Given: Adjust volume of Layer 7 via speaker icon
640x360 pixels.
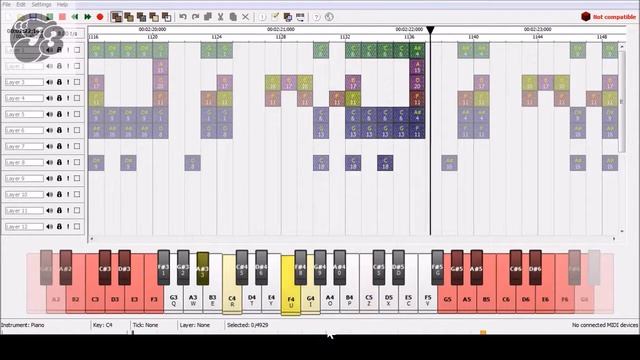Looking at the screenshot, I should point(50,146).
